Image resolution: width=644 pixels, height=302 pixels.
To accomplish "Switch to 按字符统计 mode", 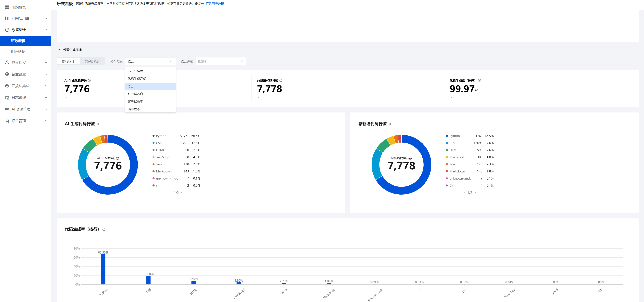I will point(92,61).
